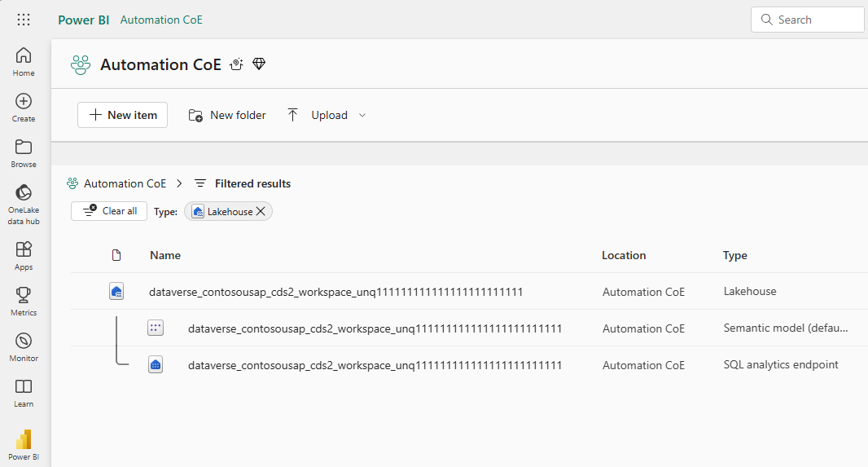Image resolution: width=868 pixels, height=467 pixels.
Task: Click the Automation CoE workspace icon in header
Action: tap(81, 65)
